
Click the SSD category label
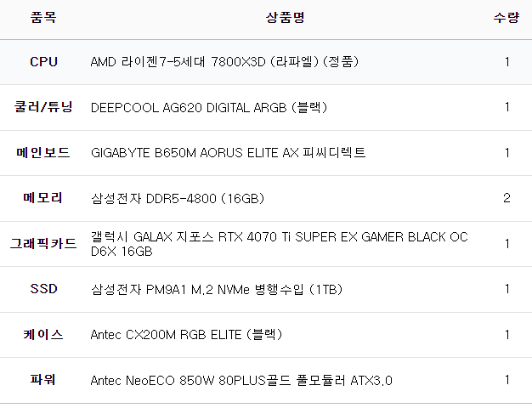43,289
